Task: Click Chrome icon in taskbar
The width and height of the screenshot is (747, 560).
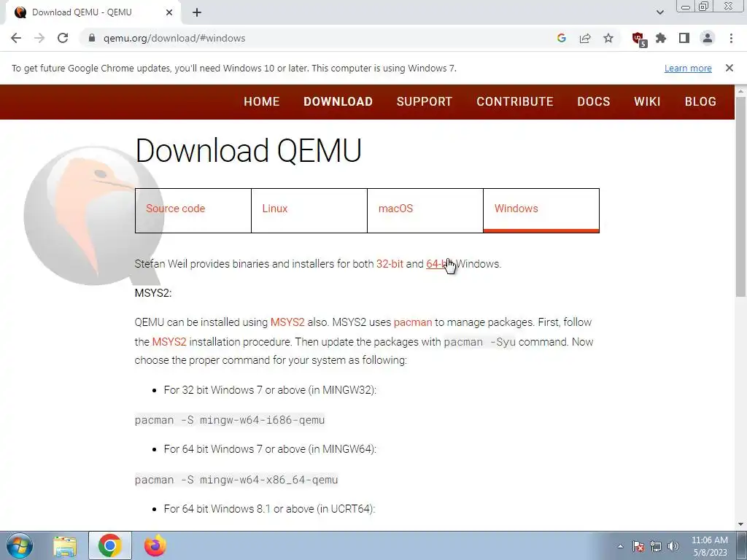Action: tap(110, 545)
